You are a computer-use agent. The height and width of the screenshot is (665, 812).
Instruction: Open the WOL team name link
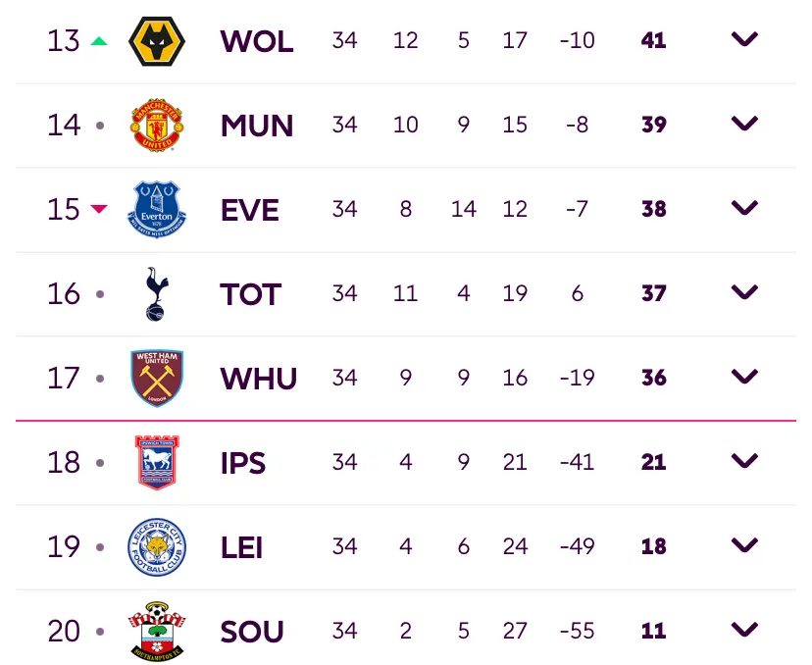(257, 41)
